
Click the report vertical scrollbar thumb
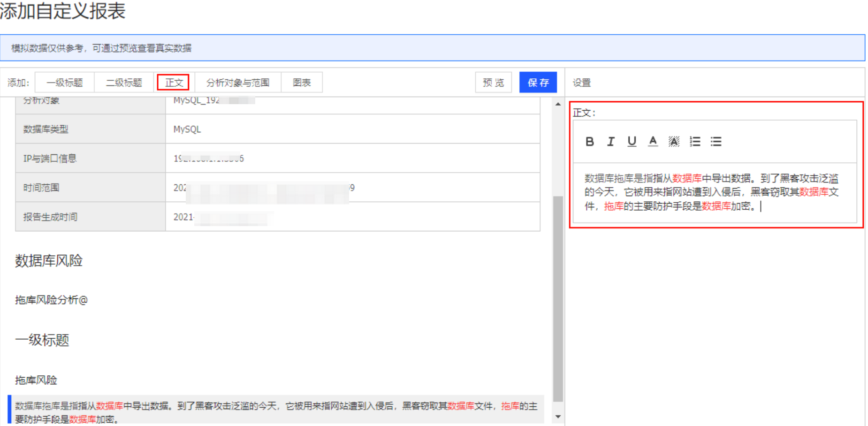point(558,298)
